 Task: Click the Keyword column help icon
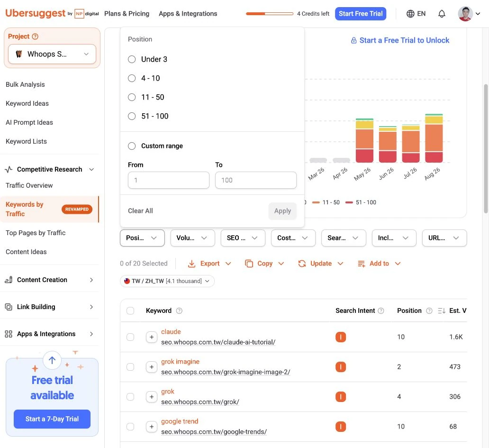pos(179,311)
